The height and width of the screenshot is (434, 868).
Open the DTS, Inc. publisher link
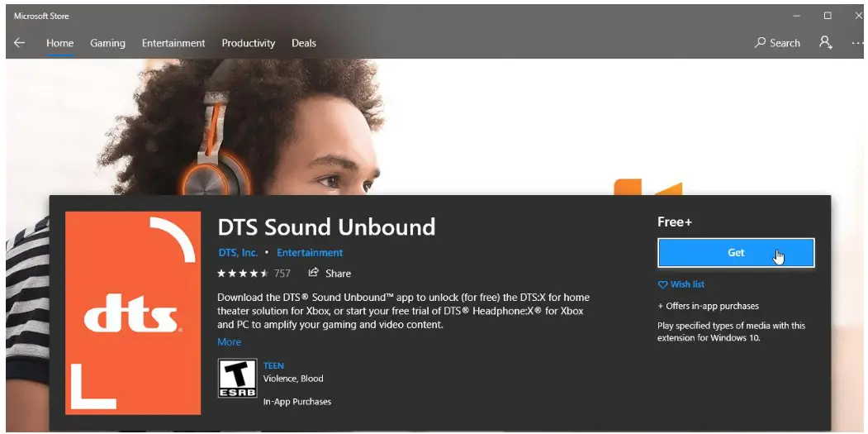click(238, 253)
